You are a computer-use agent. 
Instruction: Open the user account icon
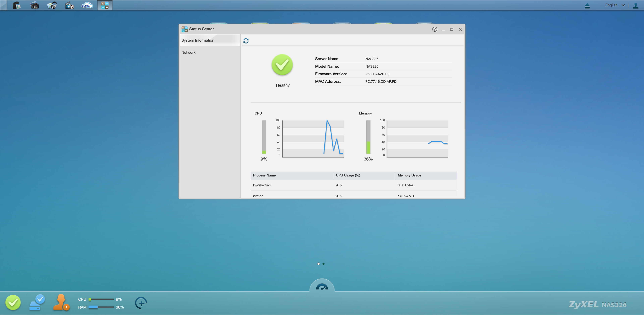coord(635,6)
